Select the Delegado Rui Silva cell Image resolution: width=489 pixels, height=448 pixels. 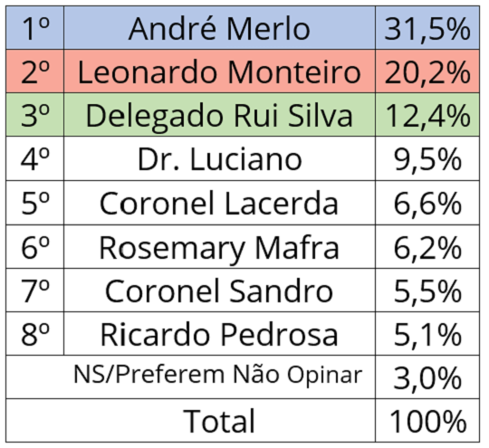[219, 115]
